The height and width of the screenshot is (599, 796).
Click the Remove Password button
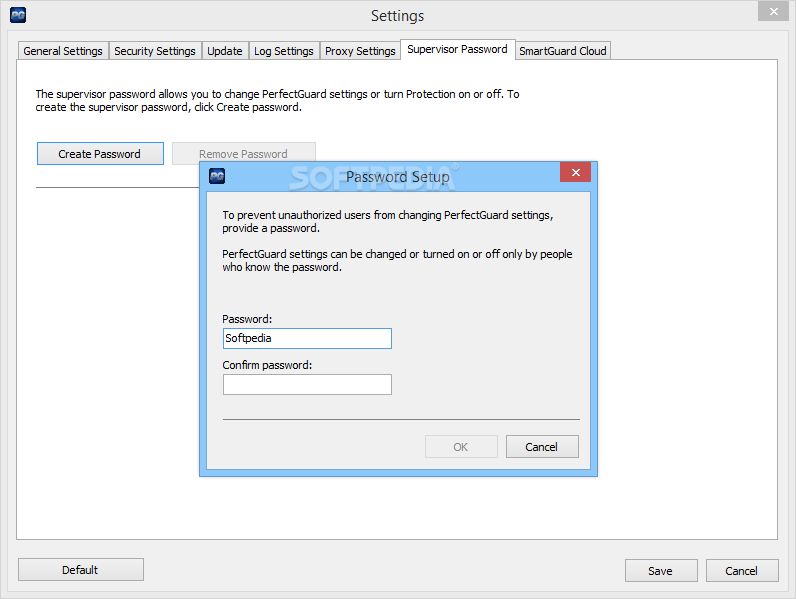click(x=244, y=153)
